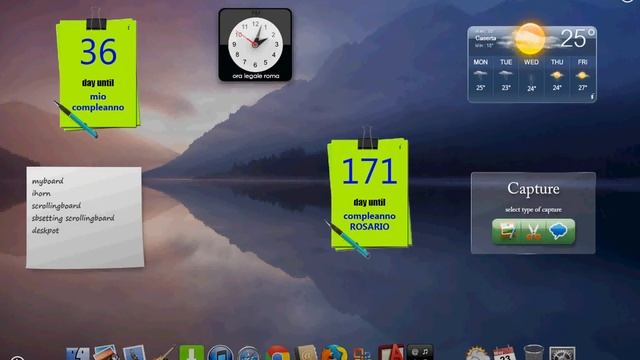
Task: Click Tuesday's 23° forecast temperature
Action: [x=506, y=88]
